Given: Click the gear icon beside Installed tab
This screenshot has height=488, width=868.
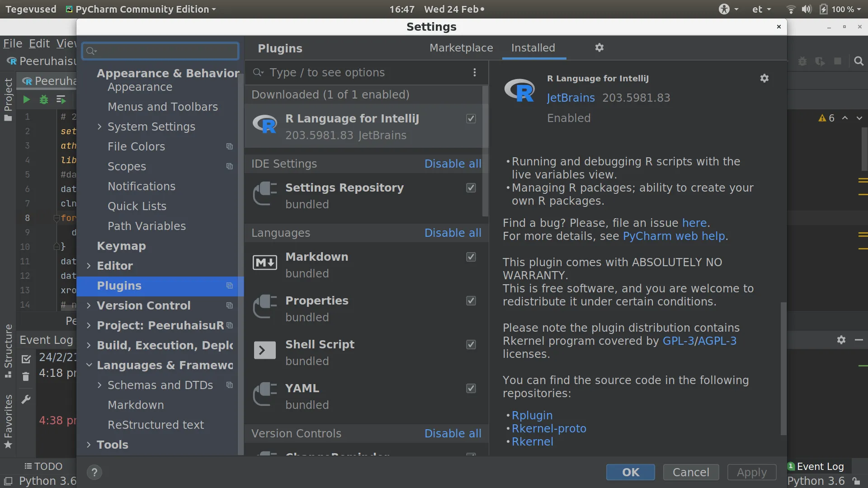Looking at the screenshot, I should point(599,48).
